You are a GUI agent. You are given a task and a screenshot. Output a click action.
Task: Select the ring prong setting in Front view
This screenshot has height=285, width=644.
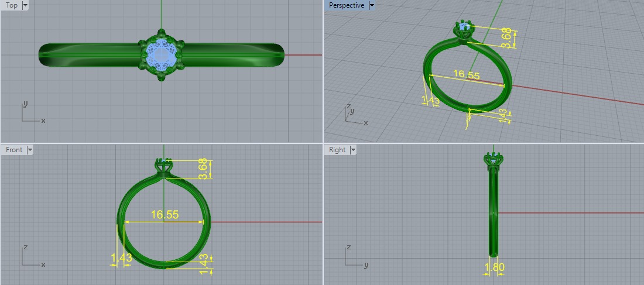click(164, 167)
